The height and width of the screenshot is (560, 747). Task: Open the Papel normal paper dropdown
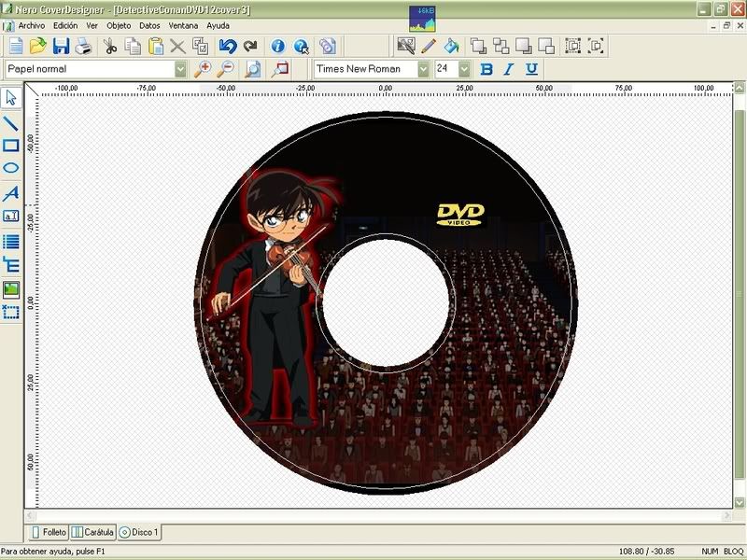(180, 69)
